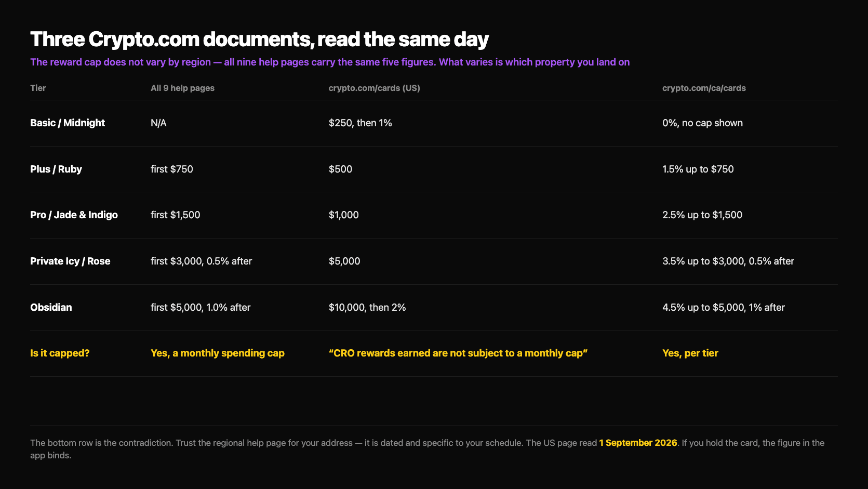Click the footnote sentence "The bottom row is the contradiction."
This screenshot has height=489, width=868.
(102, 443)
